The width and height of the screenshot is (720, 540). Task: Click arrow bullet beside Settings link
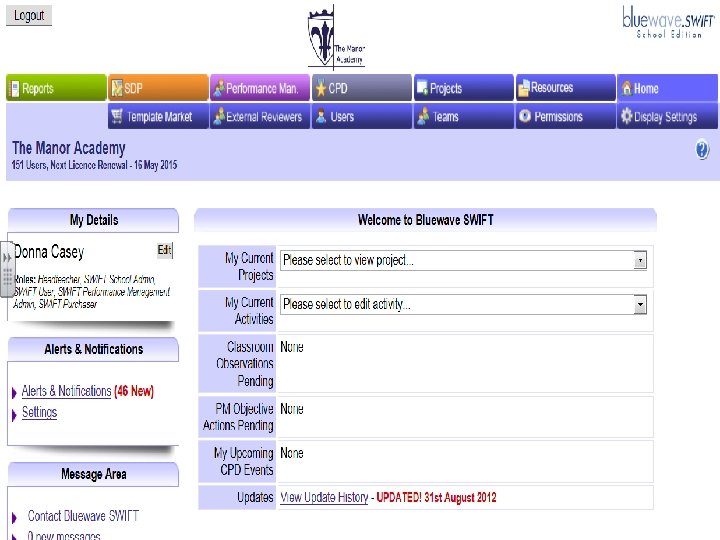14,414
